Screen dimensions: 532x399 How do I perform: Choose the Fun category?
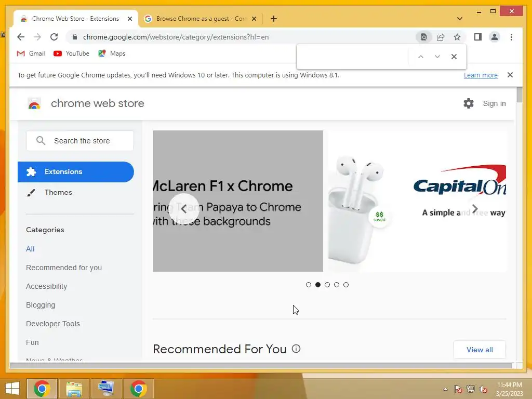32,342
